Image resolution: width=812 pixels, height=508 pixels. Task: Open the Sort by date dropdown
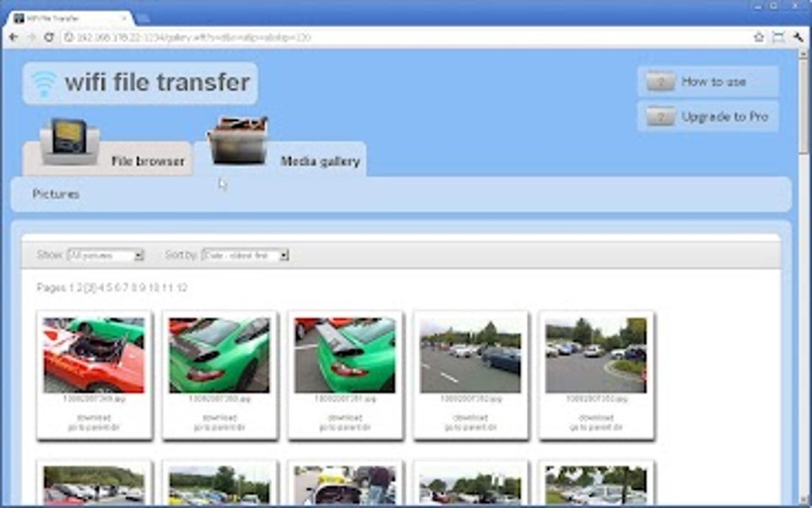coord(245,256)
